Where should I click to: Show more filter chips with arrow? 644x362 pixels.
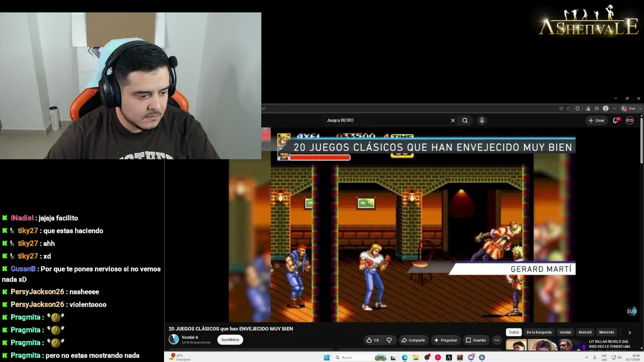(x=629, y=332)
